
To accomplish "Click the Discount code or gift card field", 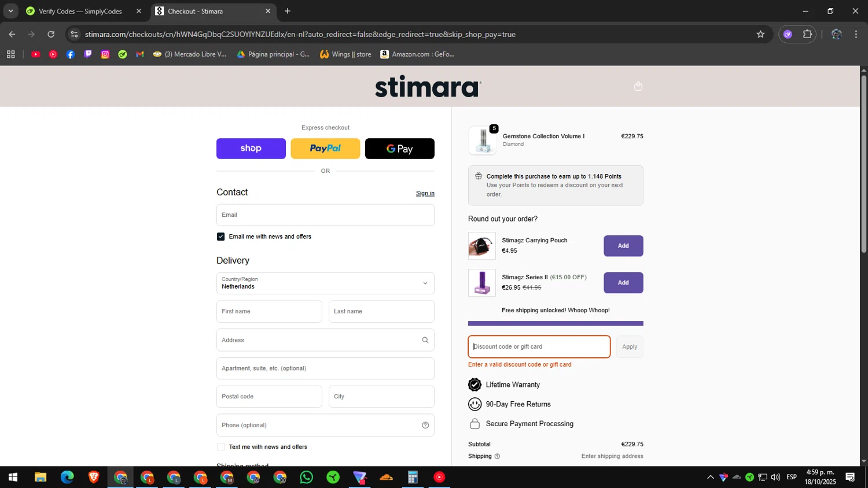I will [x=539, y=347].
